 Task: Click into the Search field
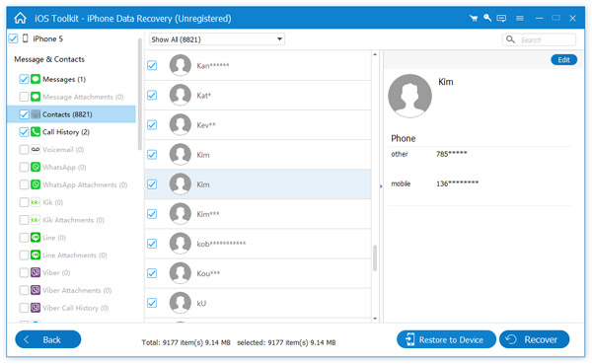[x=539, y=39]
